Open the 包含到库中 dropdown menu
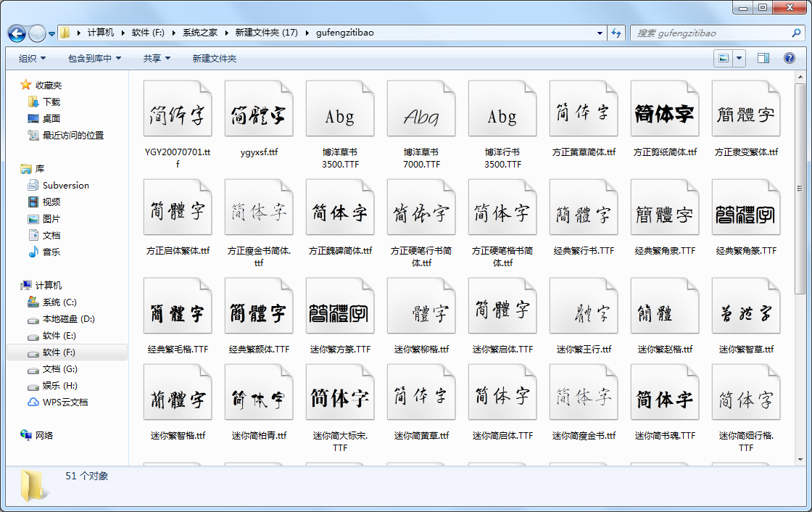Viewport: 812px width, 512px height. [94, 58]
